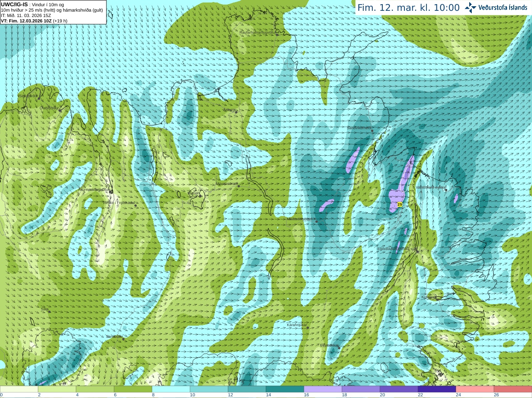Click the legend scale value '24'
Screen dimensions: 532x398
tap(458, 395)
